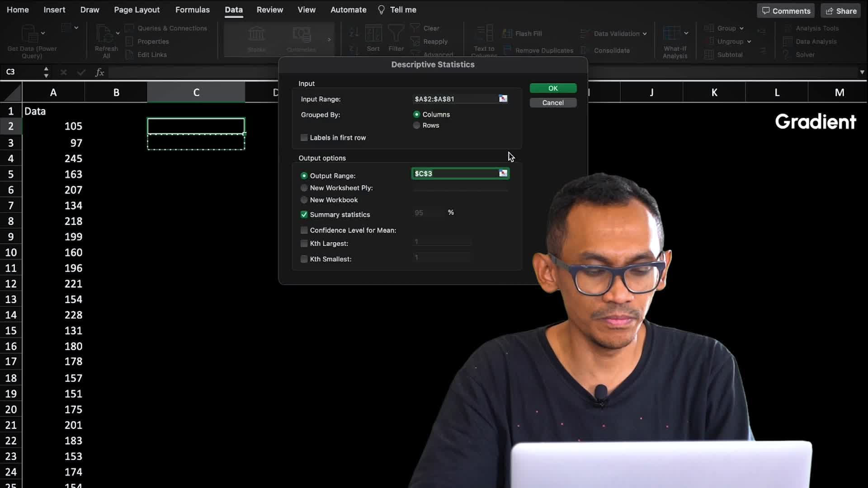Expand the What-If Analysis dropdown
Screen dimensions: 868x488
[685, 33]
